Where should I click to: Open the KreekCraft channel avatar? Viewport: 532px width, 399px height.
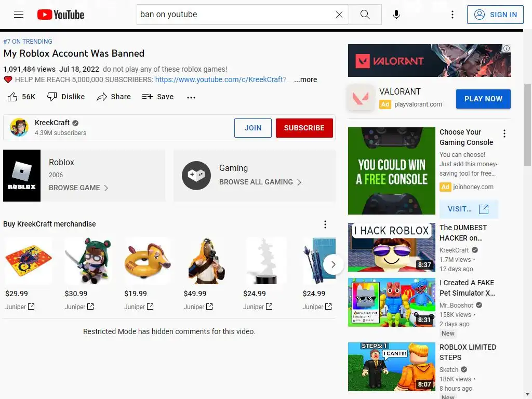pyautogui.click(x=19, y=128)
